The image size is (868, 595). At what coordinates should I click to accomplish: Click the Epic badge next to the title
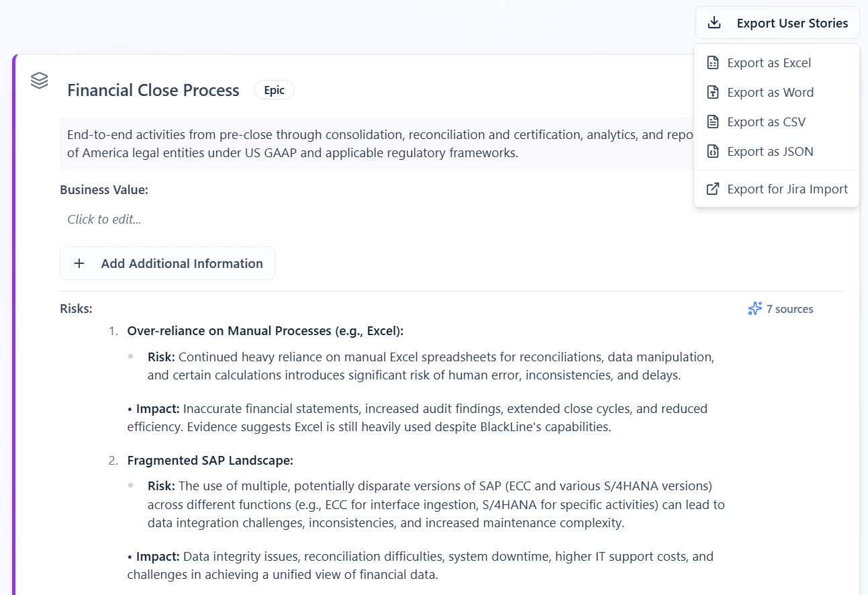tap(274, 89)
